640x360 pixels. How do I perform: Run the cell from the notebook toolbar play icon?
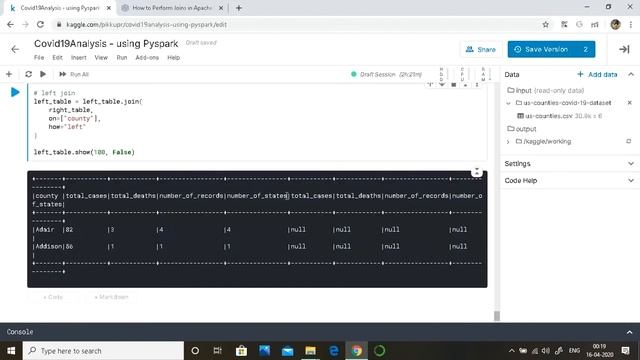click(43, 74)
